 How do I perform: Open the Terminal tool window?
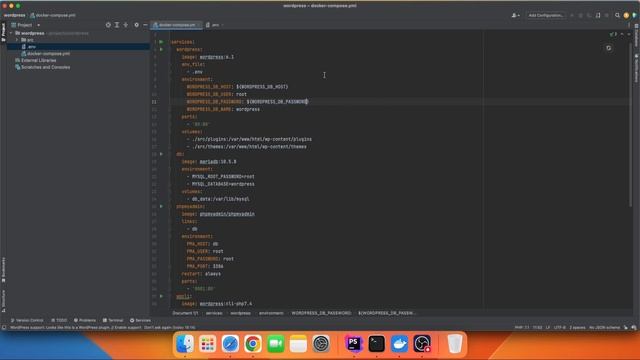[x=113, y=320]
